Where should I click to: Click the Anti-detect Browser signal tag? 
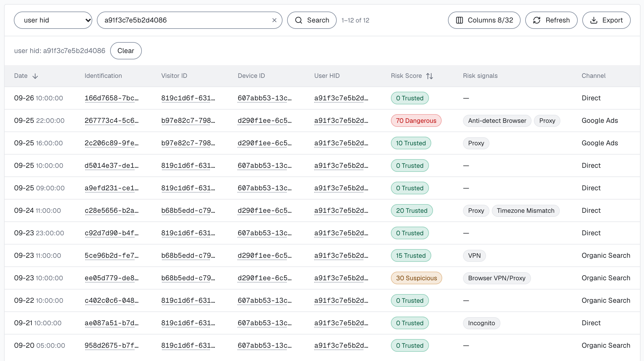click(497, 121)
